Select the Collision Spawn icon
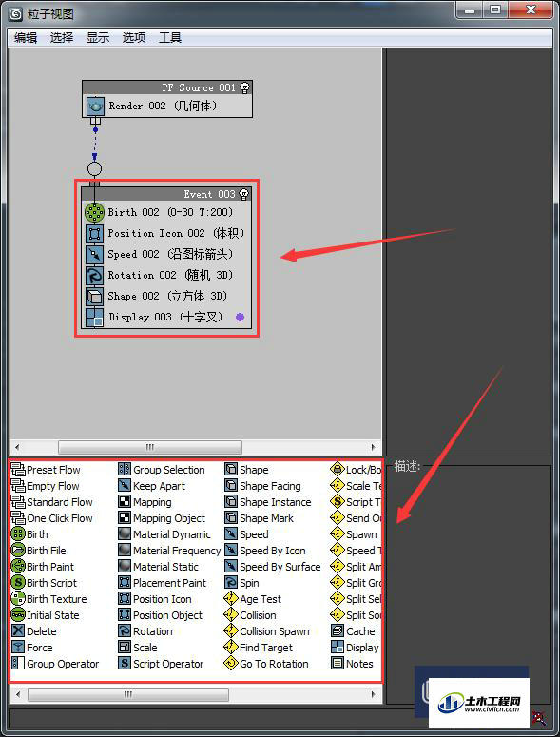 pyautogui.click(x=231, y=631)
